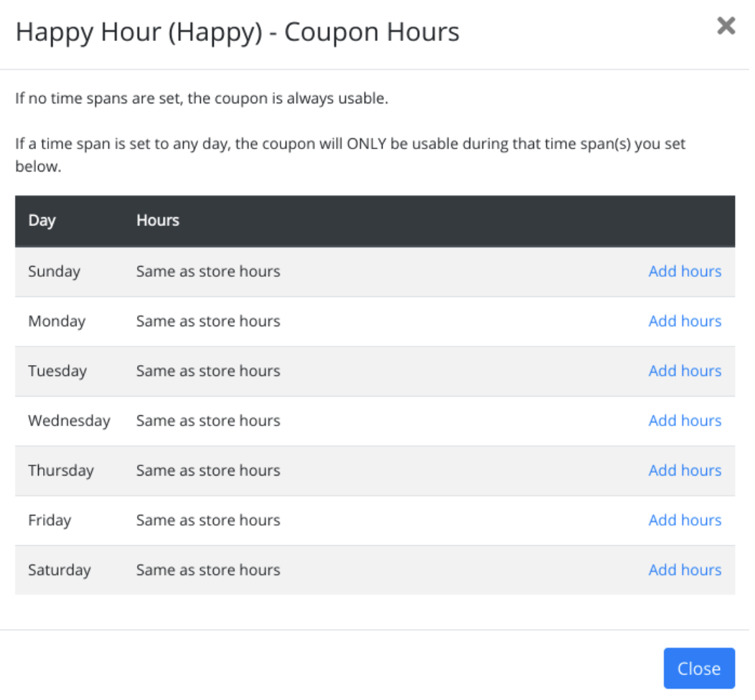
Task: Add hours for Sunday
Action: (x=685, y=271)
